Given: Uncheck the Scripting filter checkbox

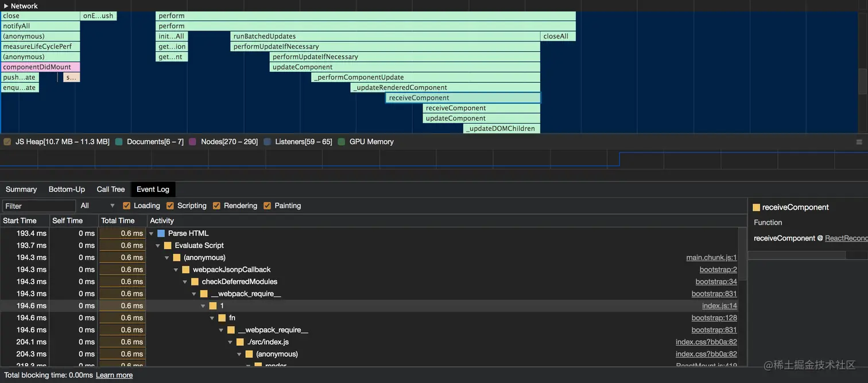Looking at the screenshot, I should click(170, 206).
